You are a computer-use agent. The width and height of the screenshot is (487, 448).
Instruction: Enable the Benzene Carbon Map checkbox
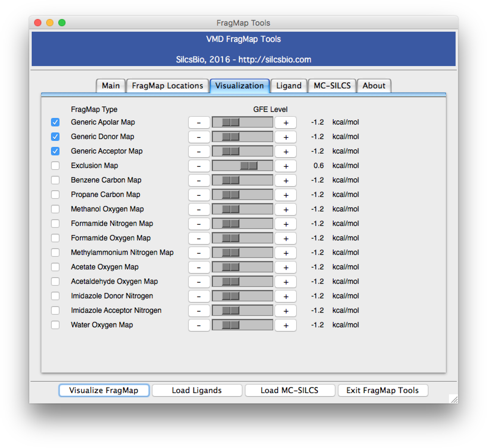55,180
